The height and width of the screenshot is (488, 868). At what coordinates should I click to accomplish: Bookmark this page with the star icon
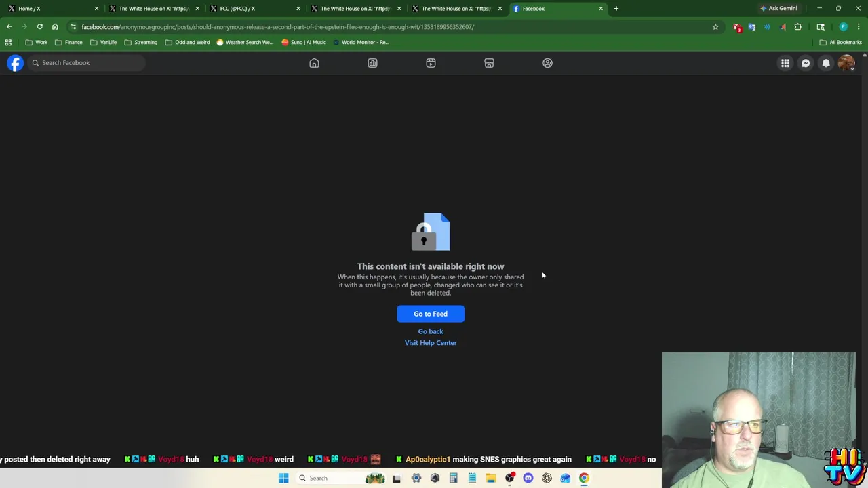click(x=715, y=27)
